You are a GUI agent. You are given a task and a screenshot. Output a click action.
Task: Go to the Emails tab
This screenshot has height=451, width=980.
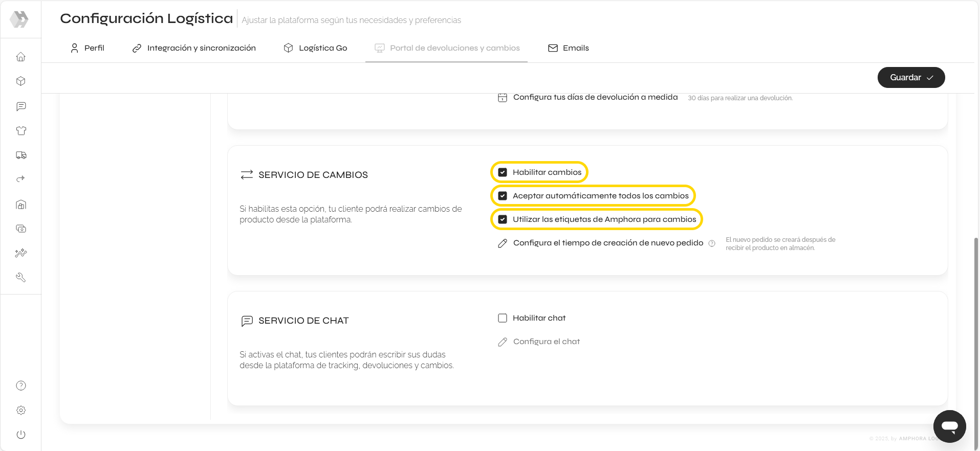point(569,48)
